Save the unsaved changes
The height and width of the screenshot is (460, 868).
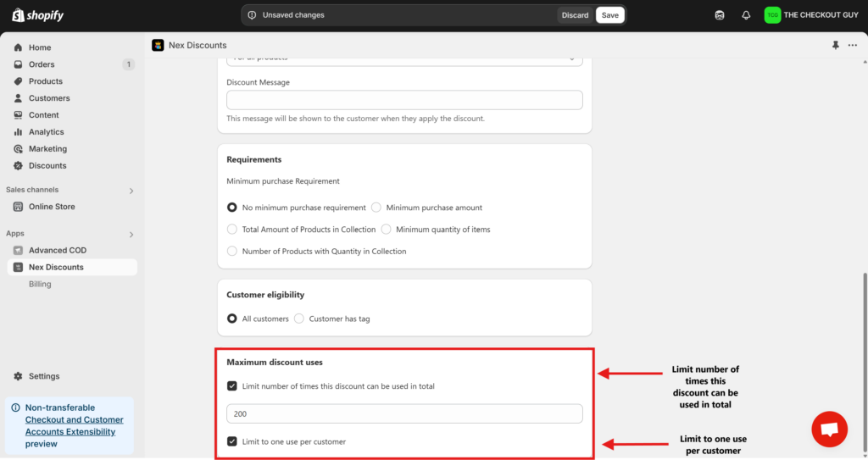point(609,15)
